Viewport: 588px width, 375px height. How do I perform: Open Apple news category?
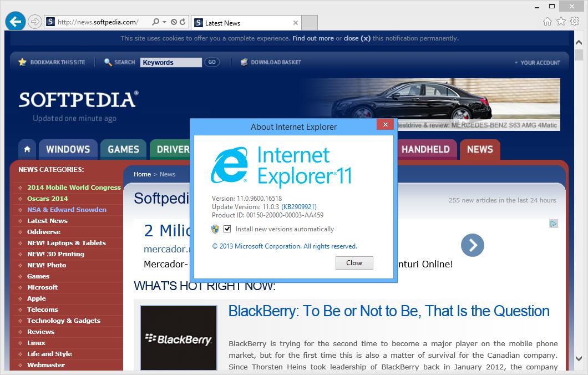coord(37,298)
